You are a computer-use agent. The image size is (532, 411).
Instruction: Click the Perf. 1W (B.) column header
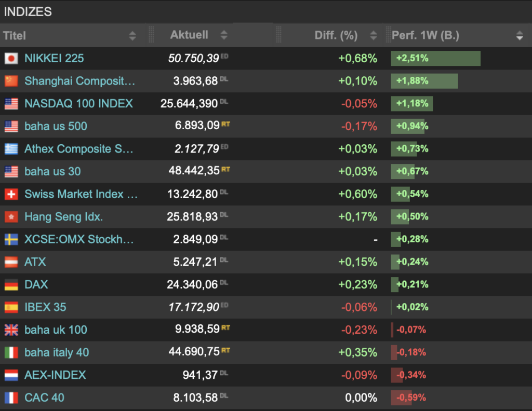click(425, 36)
